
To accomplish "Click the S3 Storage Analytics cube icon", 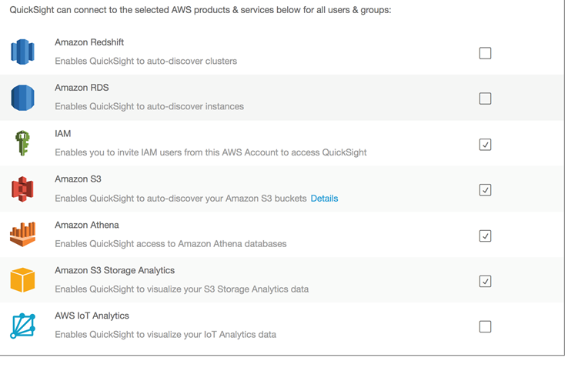I will [23, 280].
